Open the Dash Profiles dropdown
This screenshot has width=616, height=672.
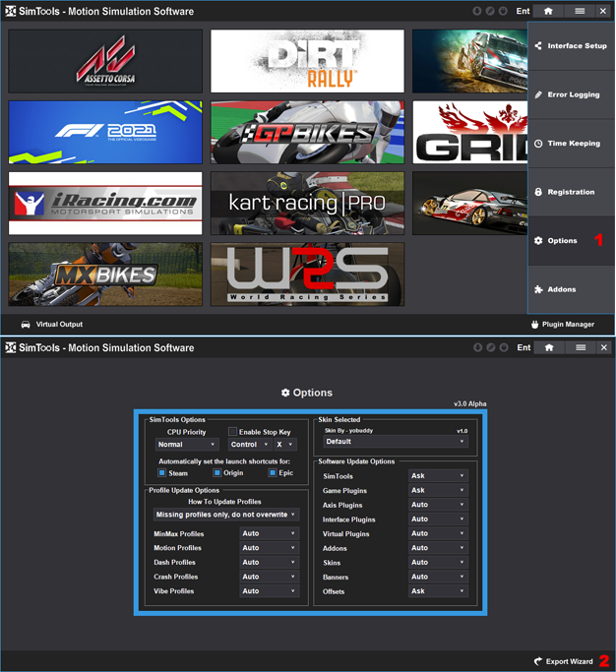(x=270, y=562)
